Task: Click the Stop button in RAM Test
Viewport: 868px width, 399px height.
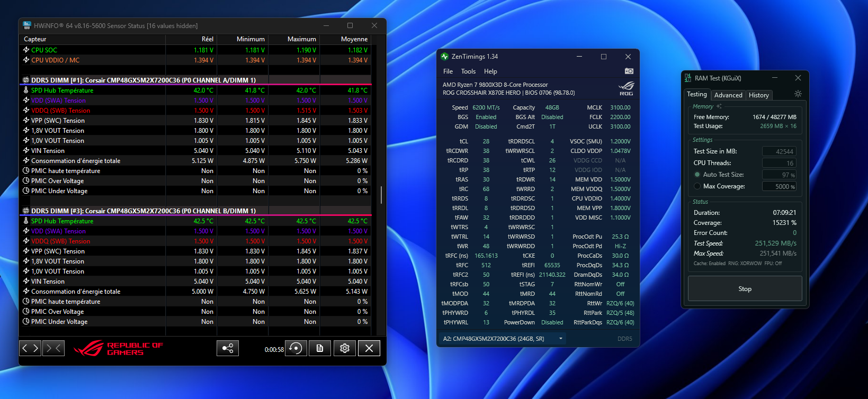Action: click(745, 289)
